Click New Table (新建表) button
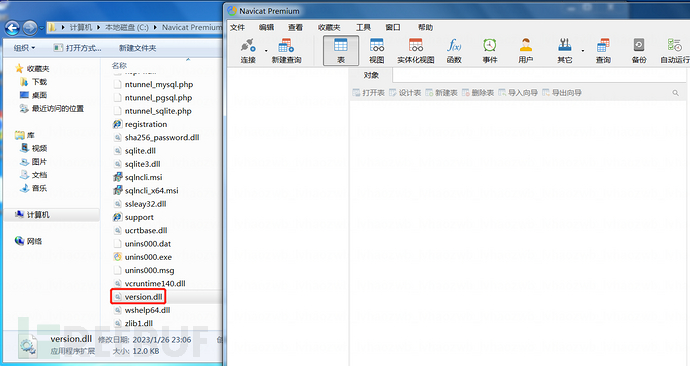Image resolution: width=690 pixels, height=366 pixels. [x=441, y=93]
